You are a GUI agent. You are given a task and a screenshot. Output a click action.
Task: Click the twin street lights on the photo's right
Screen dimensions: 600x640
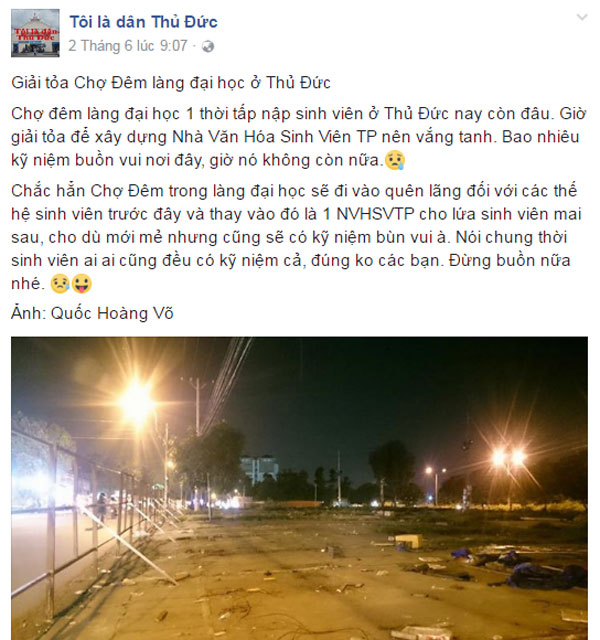(508, 457)
